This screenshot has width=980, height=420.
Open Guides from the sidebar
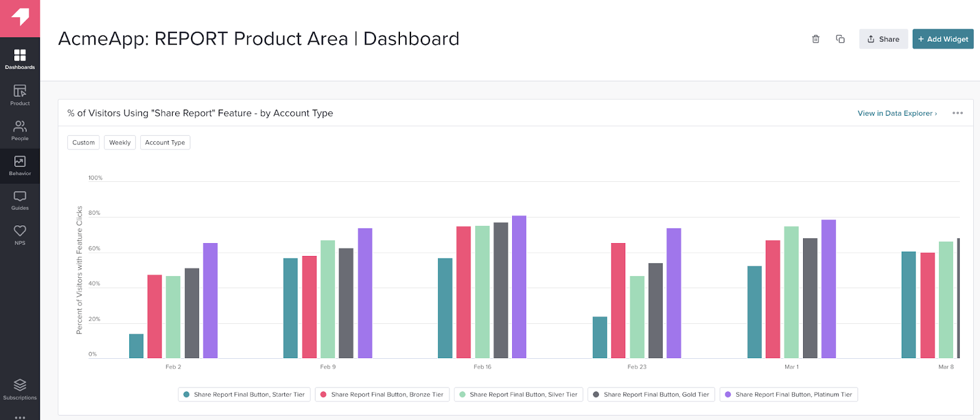pos(20,200)
